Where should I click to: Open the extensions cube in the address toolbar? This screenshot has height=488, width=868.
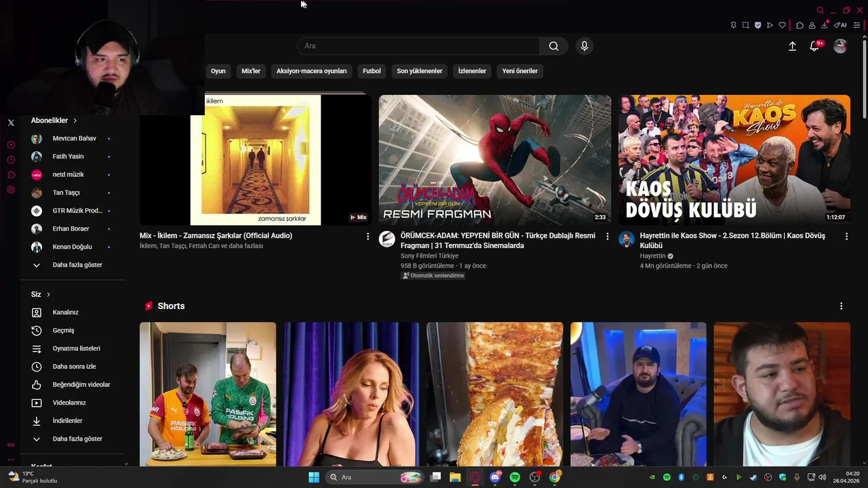pos(800,25)
